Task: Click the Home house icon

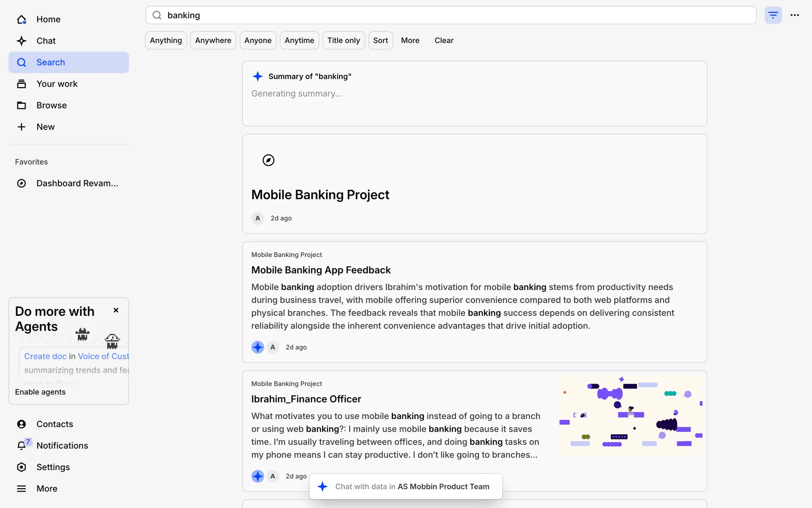Action: click(x=22, y=19)
